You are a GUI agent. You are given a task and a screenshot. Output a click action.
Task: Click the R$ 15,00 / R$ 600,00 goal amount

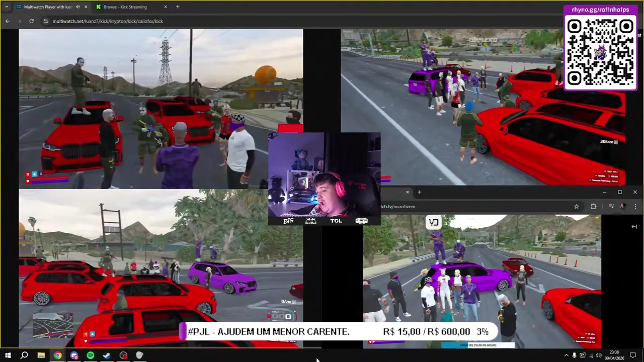427,332
